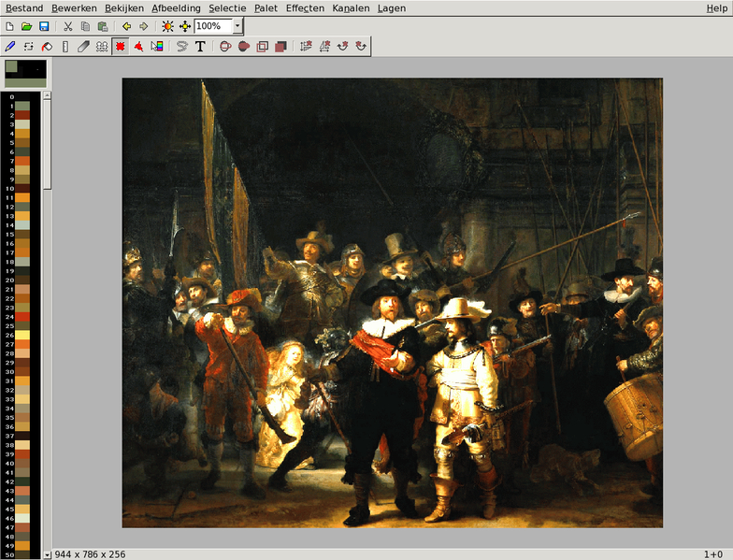Screen dimensions: 733x560
Task: Click the palette scrollbar up arrow
Action: pos(48,96)
